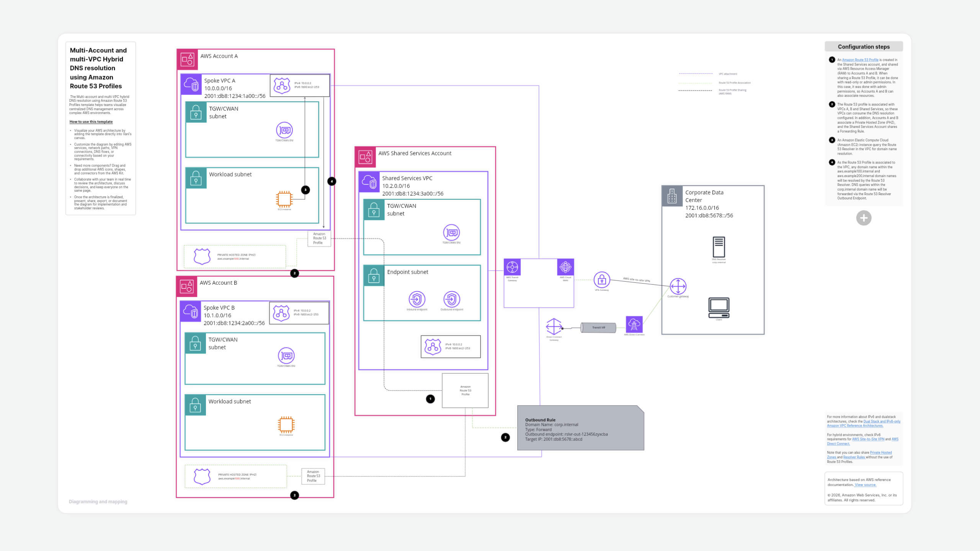Viewport: 980px width, 551px height.
Task: Click the AWS Direct Connect icon
Action: (x=634, y=324)
